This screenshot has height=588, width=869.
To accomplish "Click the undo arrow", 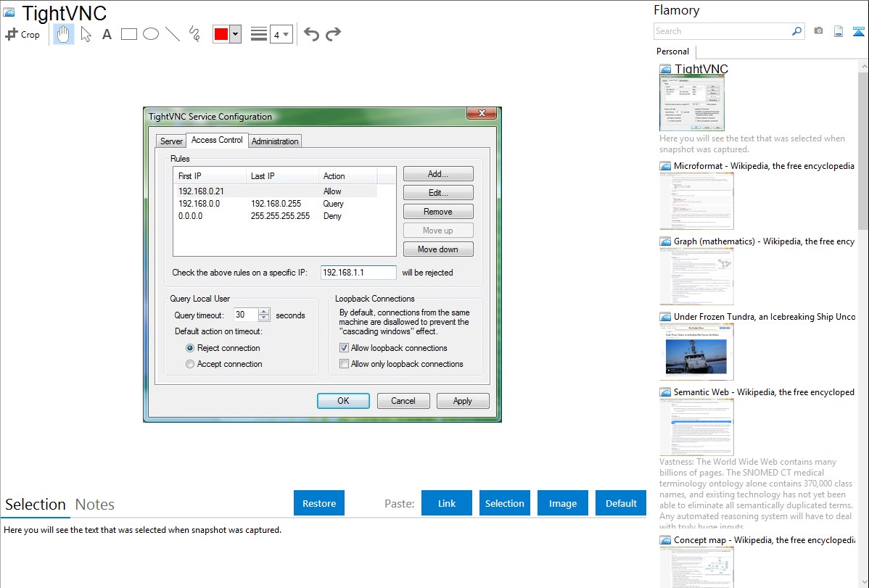I will click(311, 34).
